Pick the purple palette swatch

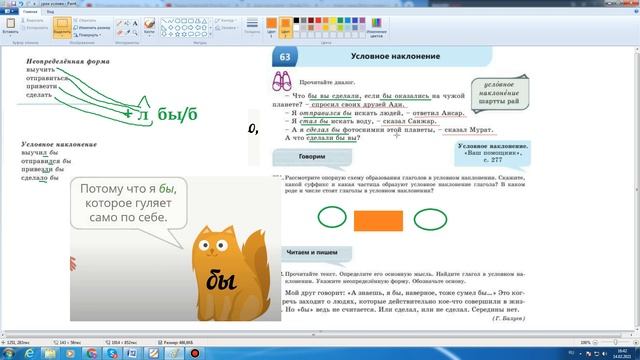362,20
